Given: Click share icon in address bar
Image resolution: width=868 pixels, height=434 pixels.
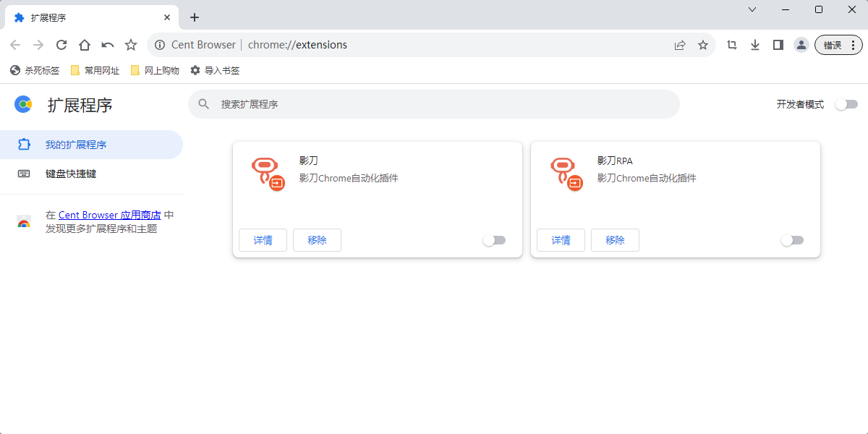Looking at the screenshot, I should pos(680,45).
